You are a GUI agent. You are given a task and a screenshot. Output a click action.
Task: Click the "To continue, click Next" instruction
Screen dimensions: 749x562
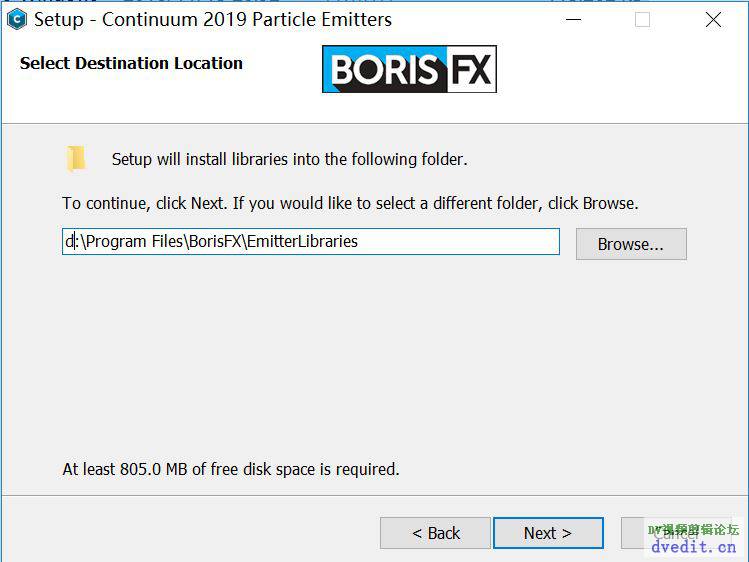click(x=350, y=203)
